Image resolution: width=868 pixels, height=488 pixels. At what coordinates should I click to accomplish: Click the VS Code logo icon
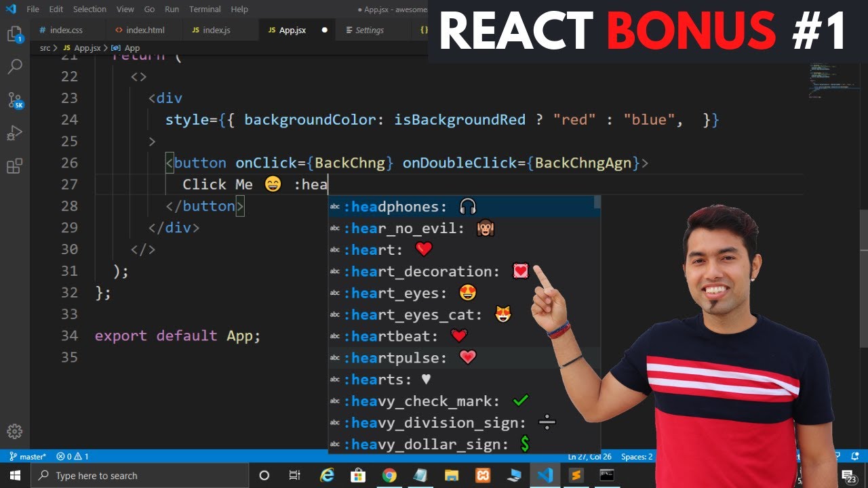[x=10, y=9]
